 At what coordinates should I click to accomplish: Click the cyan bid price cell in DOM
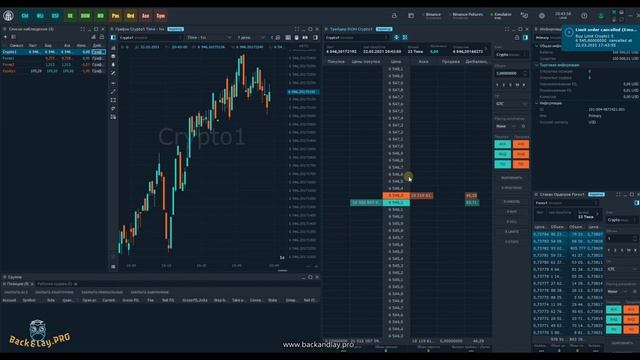(x=396, y=202)
